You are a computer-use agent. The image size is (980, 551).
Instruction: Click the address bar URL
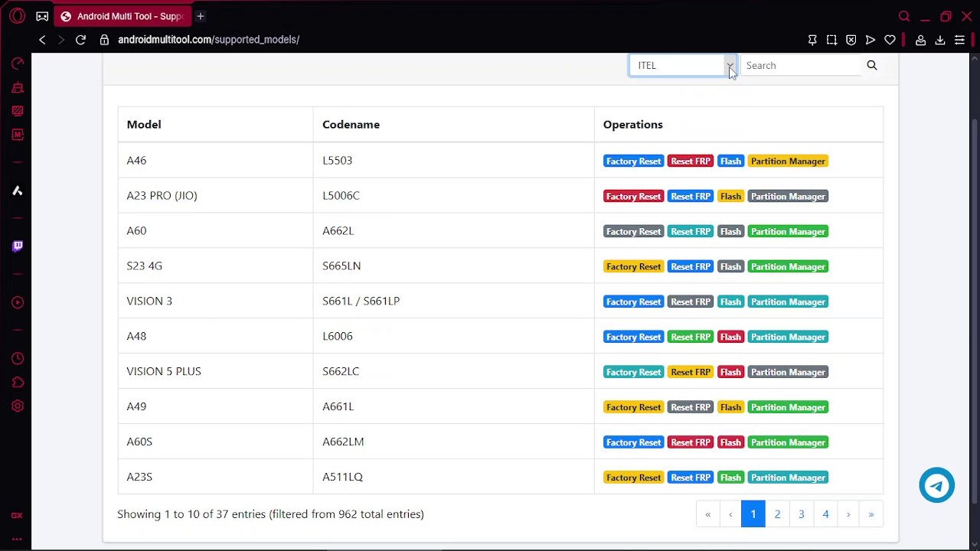point(208,40)
